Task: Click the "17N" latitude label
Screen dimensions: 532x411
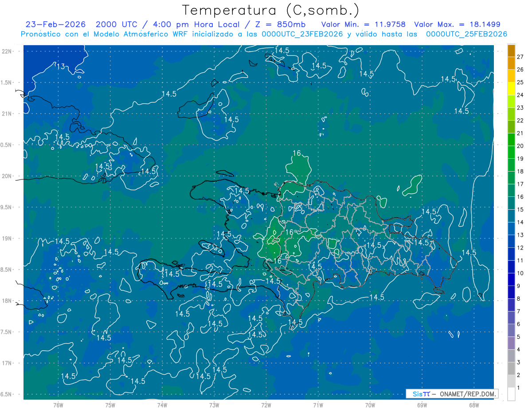Action: (x=6, y=363)
